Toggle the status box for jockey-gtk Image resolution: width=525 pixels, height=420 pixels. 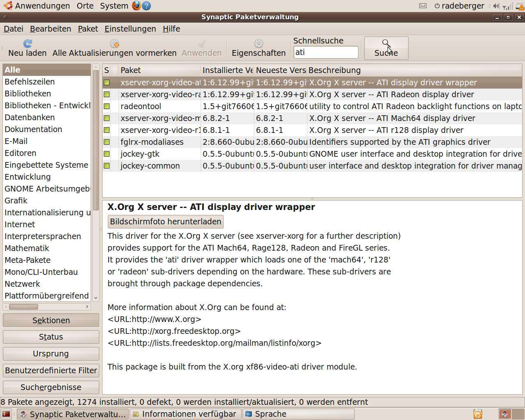click(x=107, y=154)
